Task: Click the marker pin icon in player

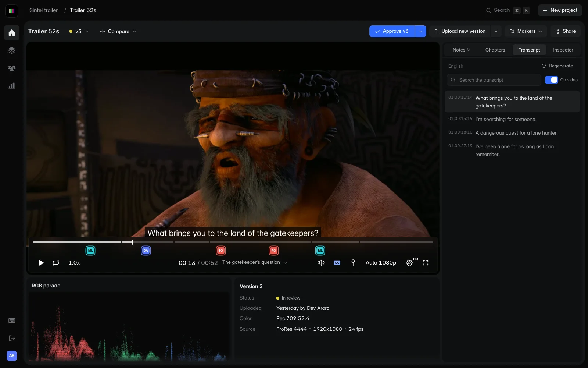Action: tap(353, 263)
